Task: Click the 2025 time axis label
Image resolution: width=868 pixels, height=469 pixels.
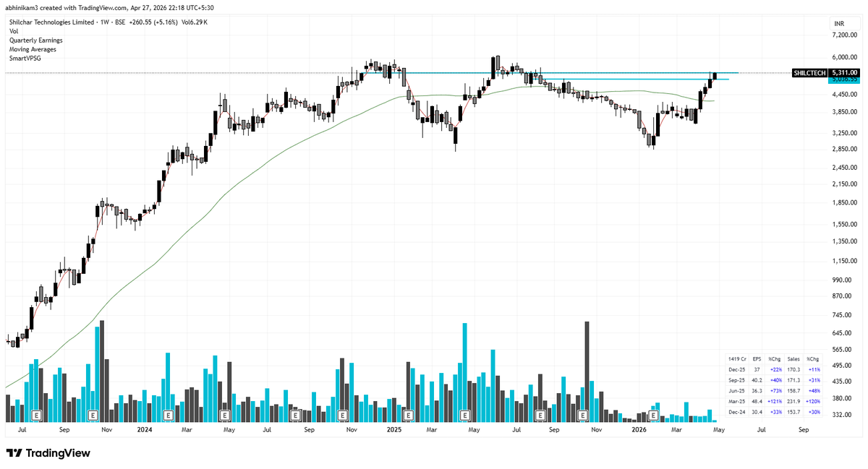Action: (394, 430)
